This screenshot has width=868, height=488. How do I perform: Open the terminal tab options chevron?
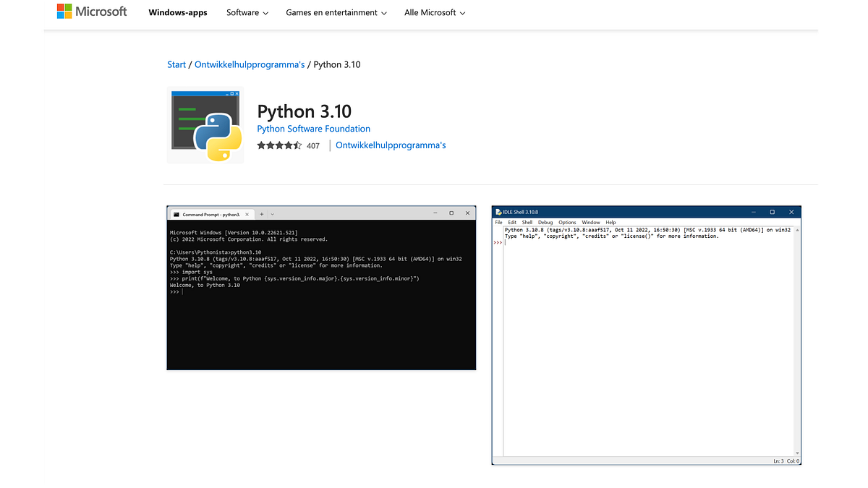(x=272, y=214)
